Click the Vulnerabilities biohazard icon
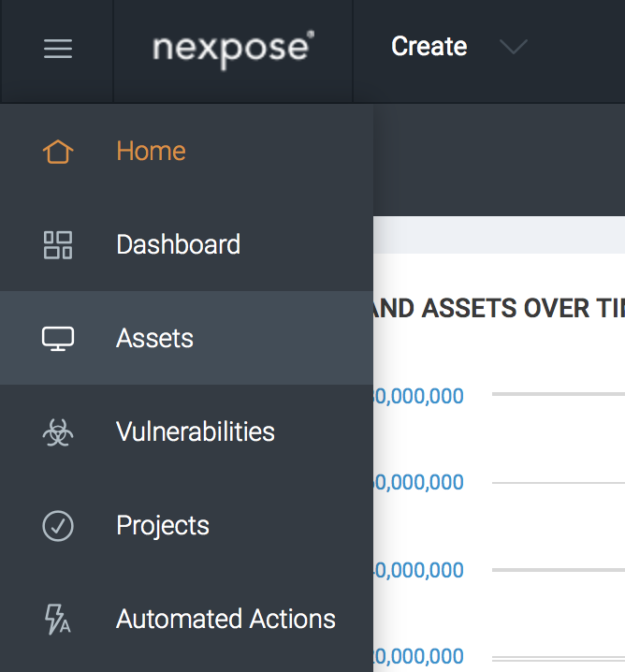Screen dimensions: 625x672 tap(58, 432)
